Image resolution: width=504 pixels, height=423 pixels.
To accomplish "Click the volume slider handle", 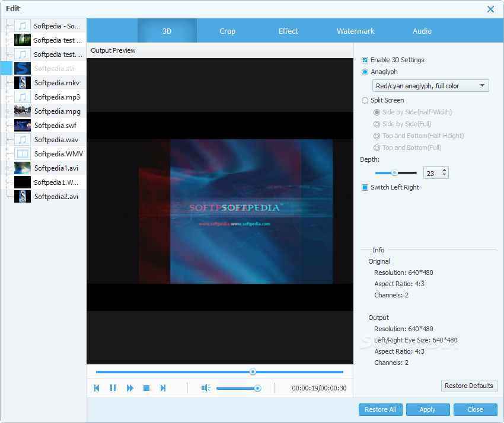I will coord(257,388).
